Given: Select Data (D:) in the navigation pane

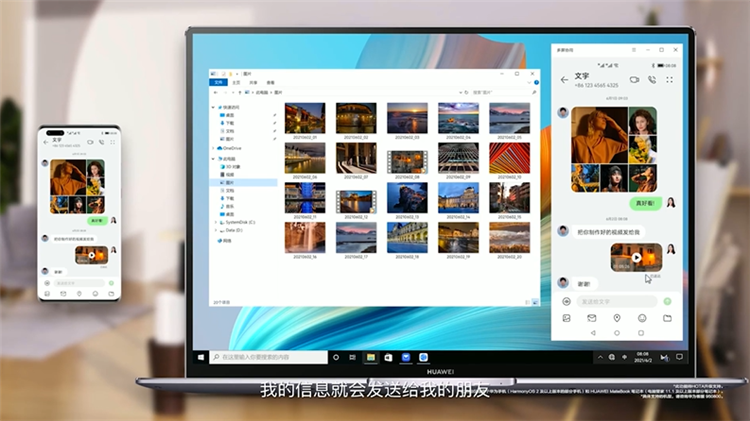Looking at the screenshot, I should [232, 231].
